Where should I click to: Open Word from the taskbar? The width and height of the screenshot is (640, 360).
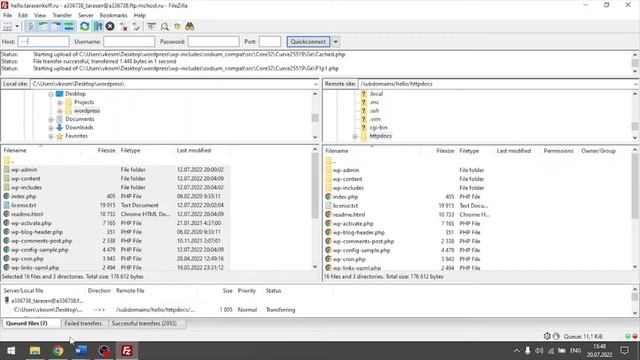(x=81, y=351)
